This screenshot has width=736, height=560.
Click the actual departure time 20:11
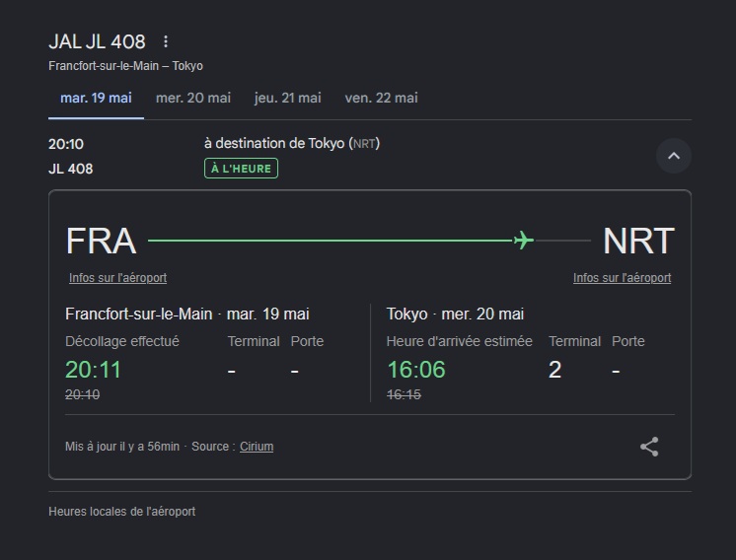93,370
